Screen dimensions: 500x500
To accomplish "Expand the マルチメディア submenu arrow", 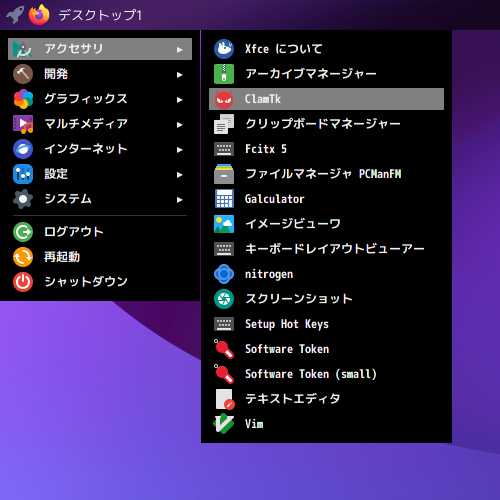I will pos(180,125).
